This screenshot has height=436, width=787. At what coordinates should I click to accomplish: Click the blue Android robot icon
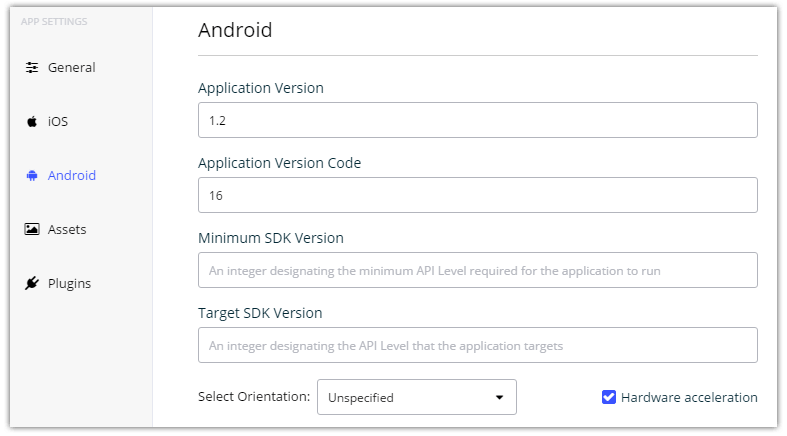click(x=32, y=176)
